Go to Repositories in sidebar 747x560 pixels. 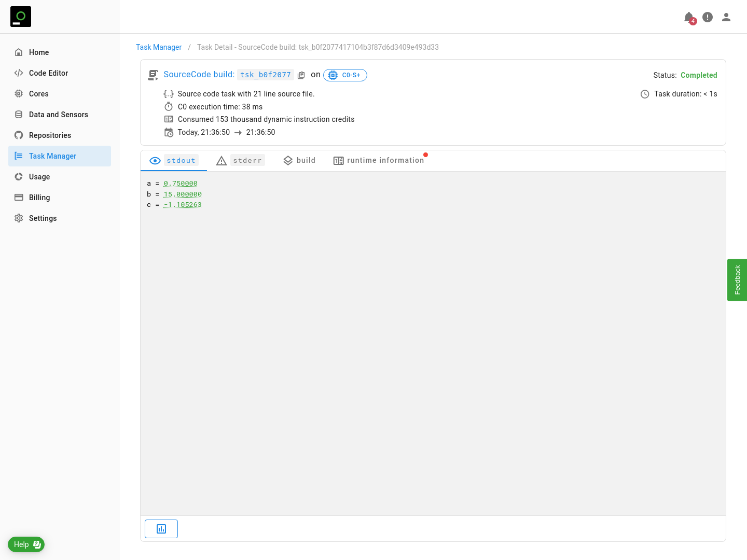[50, 135]
